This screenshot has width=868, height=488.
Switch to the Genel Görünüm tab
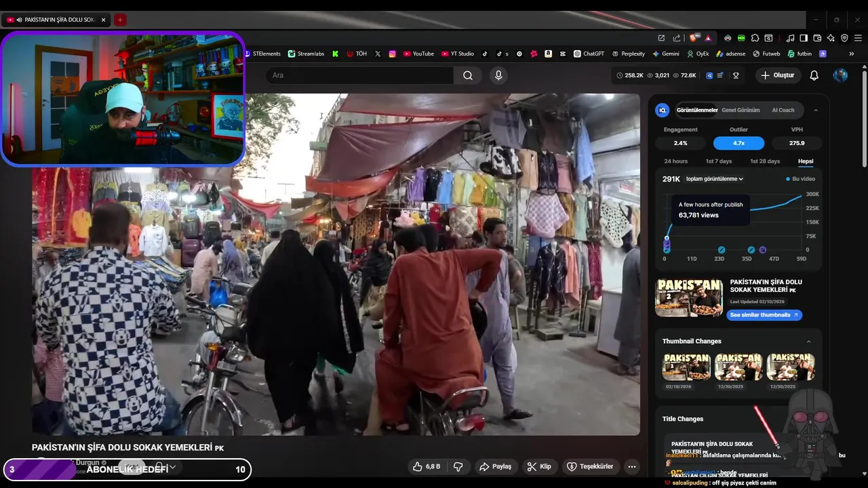click(741, 110)
